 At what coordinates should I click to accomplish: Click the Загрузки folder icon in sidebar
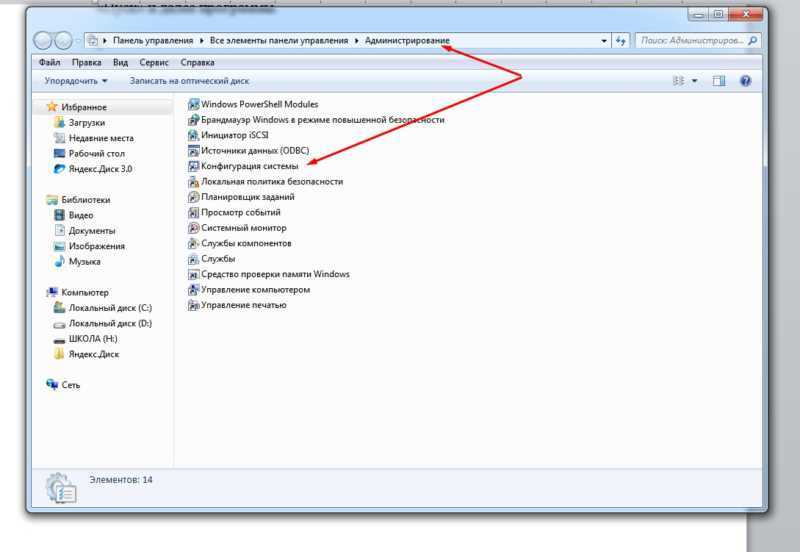point(60,122)
